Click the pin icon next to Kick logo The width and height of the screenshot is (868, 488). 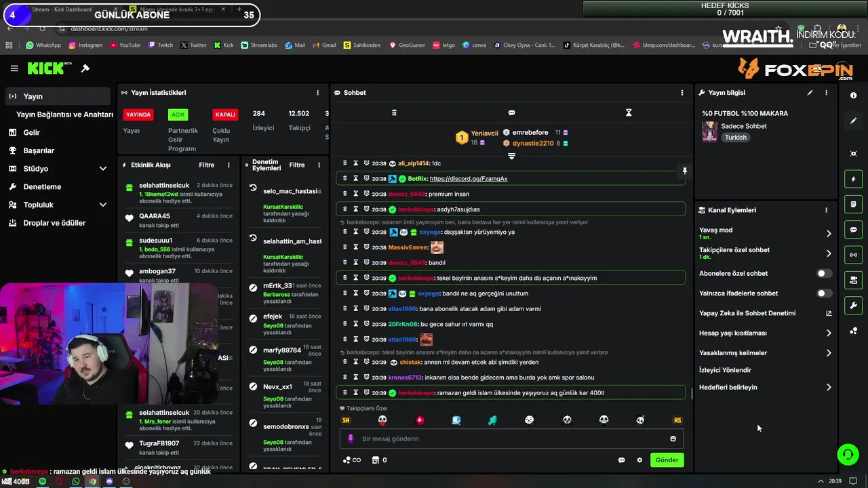point(85,68)
